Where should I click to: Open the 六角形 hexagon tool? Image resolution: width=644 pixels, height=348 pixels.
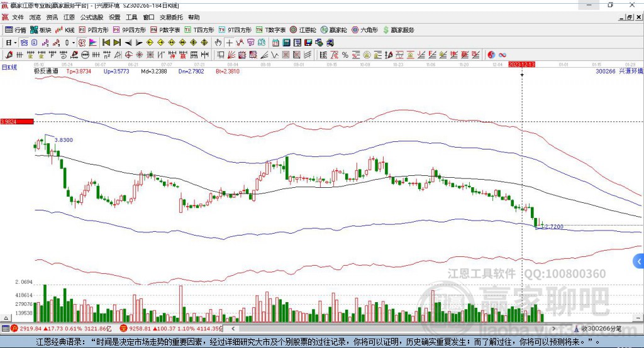pos(365,30)
